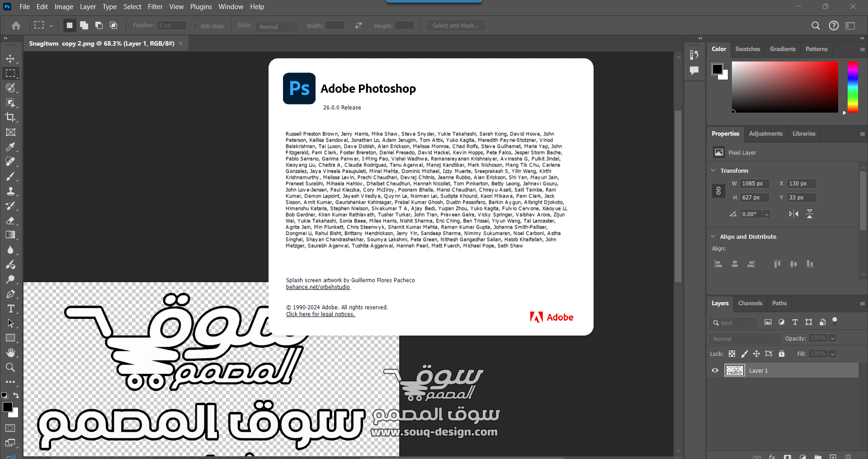
Task: Flip layer horizontally in Properties panel
Action: pos(793,214)
